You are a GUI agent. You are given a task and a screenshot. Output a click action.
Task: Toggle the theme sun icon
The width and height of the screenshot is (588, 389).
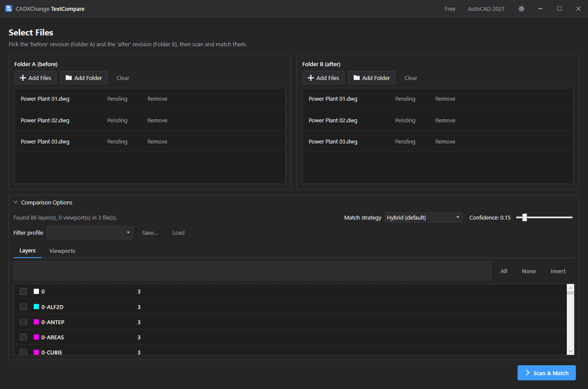pos(521,9)
